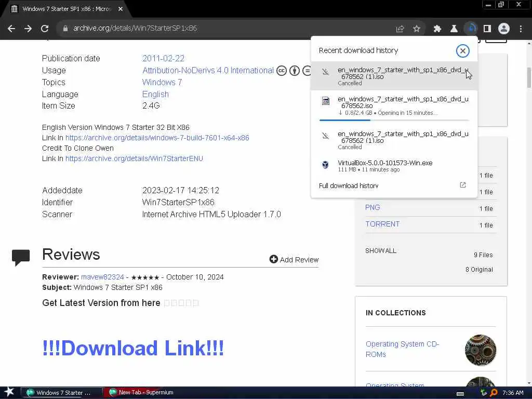Click the second cancelled ISO download entry
Screen dimensions: 532x399
point(394,140)
